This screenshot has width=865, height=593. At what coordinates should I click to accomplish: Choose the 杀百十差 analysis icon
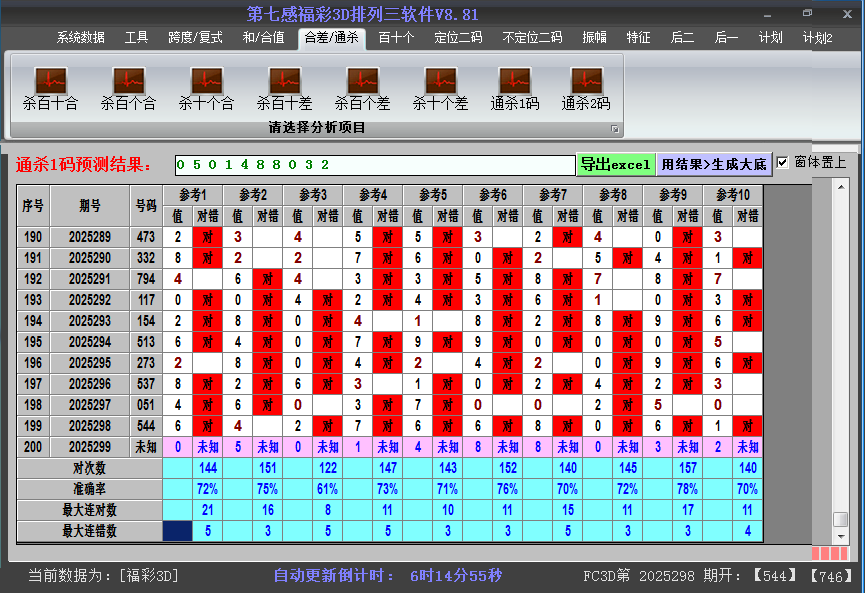click(x=284, y=88)
